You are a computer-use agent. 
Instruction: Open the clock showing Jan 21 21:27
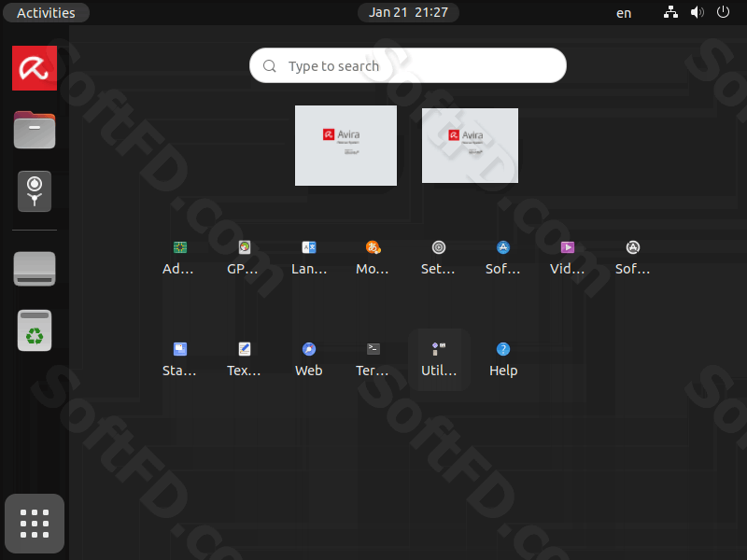pyautogui.click(x=408, y=12)
